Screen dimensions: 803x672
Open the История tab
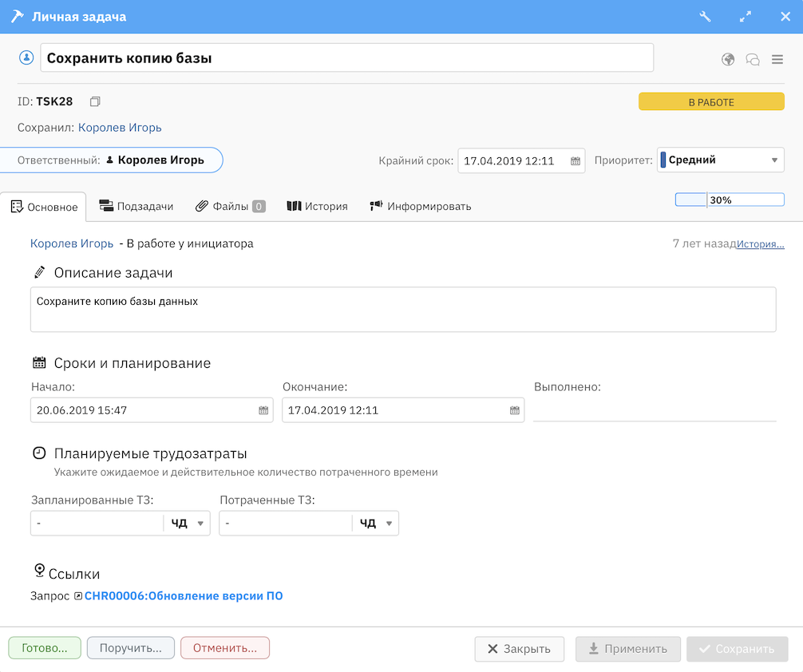(x=317, y=206)
